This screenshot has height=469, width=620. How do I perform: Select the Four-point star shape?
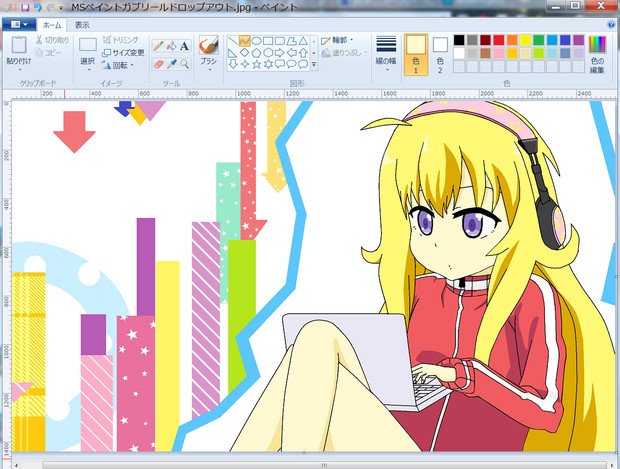point(245,64)
